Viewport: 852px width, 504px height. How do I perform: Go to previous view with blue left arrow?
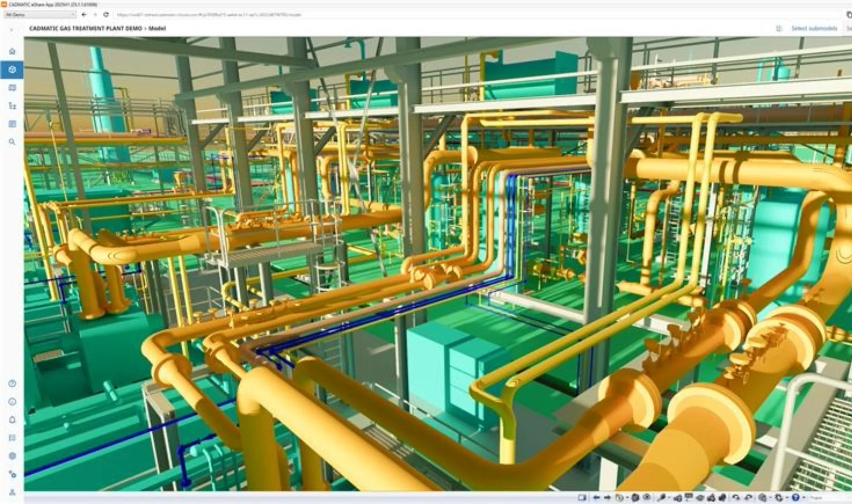point(596,498)
